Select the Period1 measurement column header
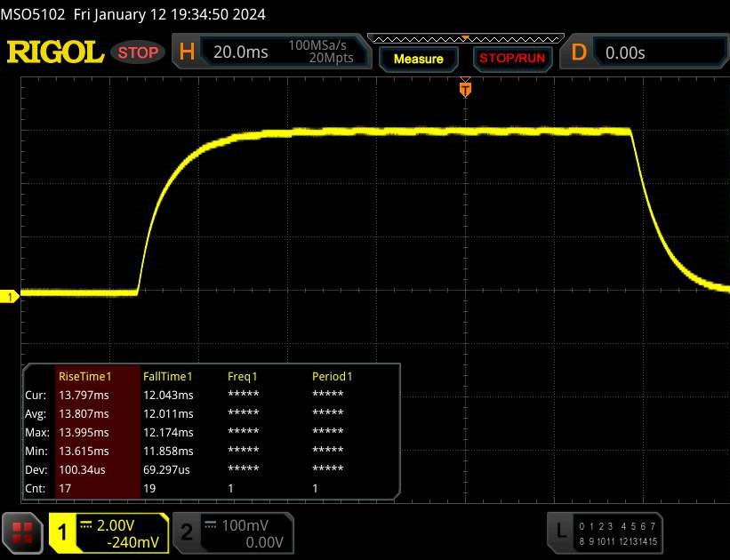 (332, 376)
